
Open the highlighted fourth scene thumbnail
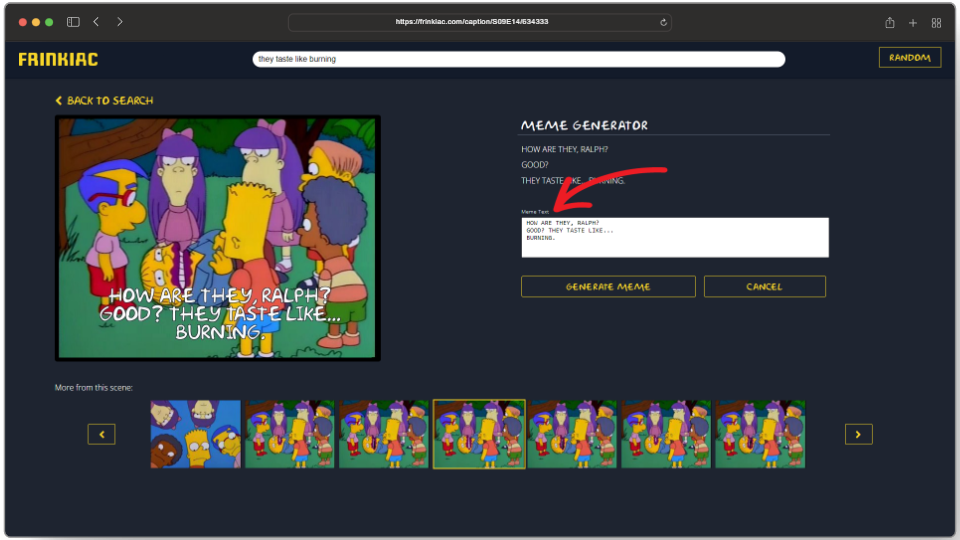pyautogui.click(x=479, y=435)
